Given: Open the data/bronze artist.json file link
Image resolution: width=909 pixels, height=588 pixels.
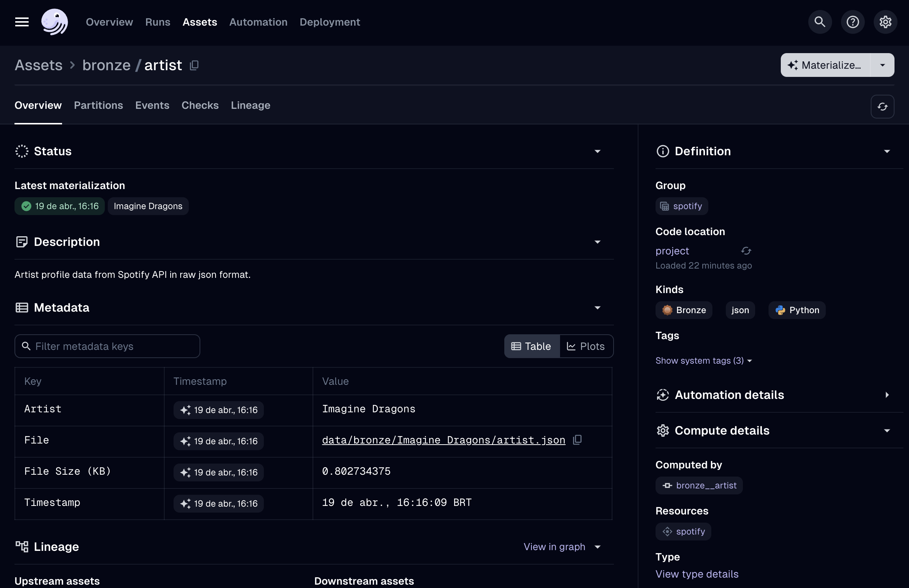Looking at the screenshot, I should (x=443, y=440).
